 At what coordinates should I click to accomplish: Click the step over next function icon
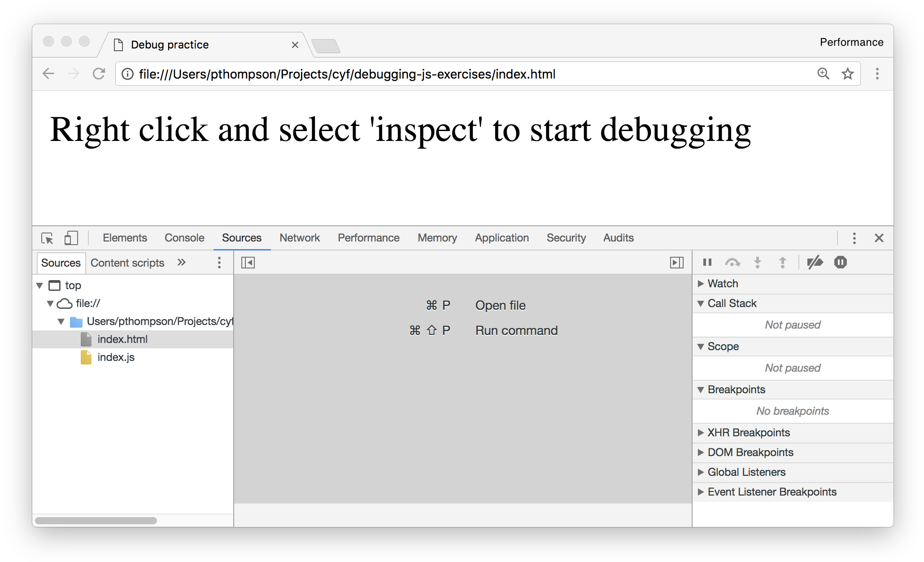click(731, 263)
